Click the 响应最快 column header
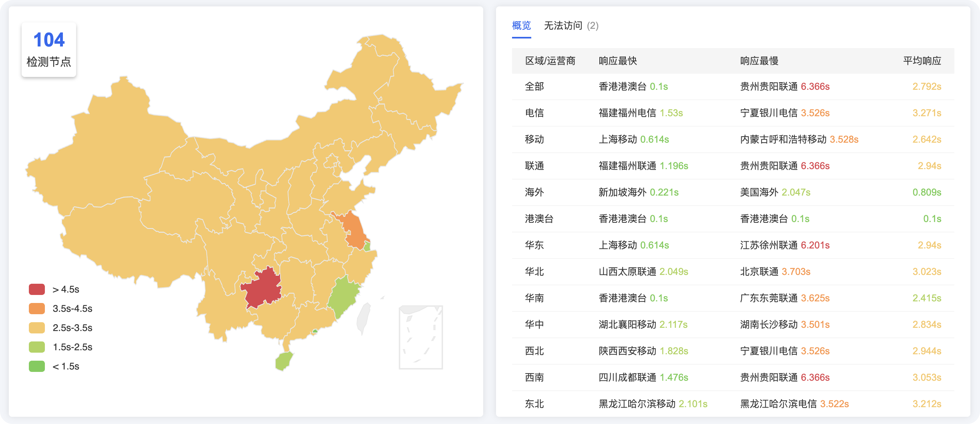 [618, 61]
